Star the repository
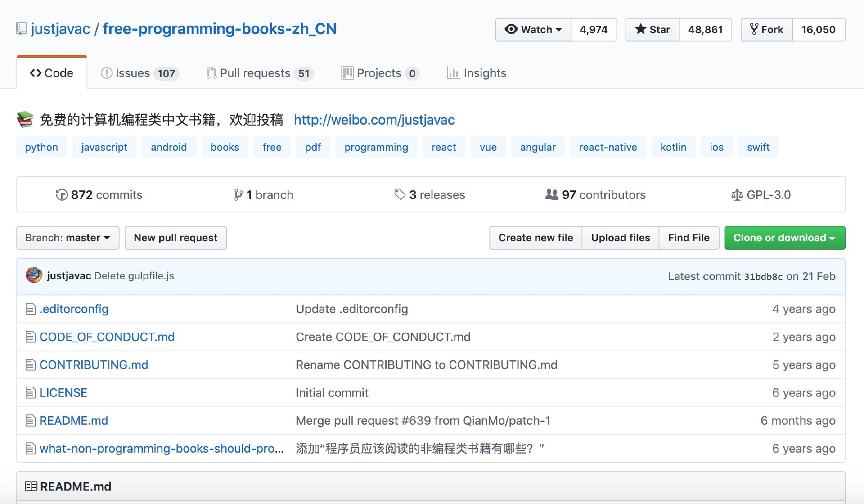Image resolution: width=864 pixels, height=504 pixels. tap(652, 29)
